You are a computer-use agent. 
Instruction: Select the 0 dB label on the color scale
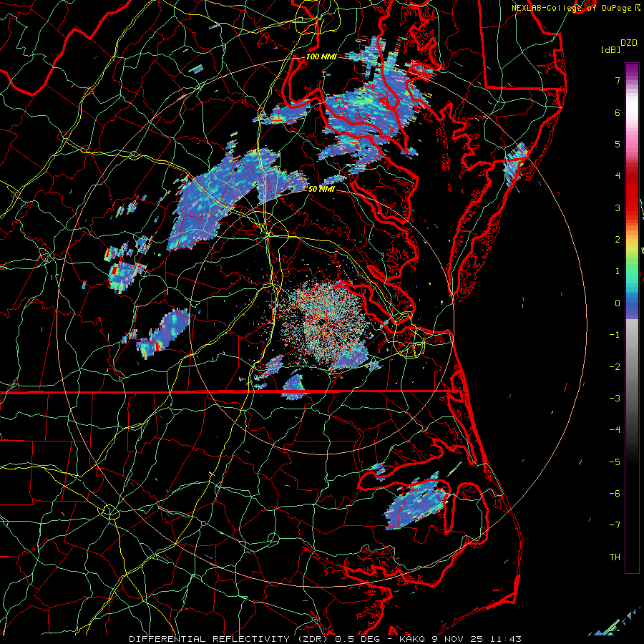pyautogui.click(x=618, y=303)
